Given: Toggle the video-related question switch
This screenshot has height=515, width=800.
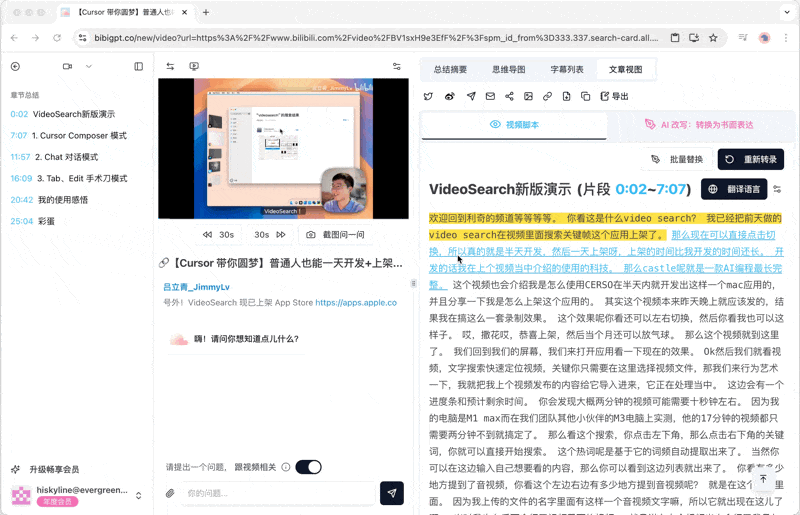Looking at the screenshot, I should click(x=309, y=467).
